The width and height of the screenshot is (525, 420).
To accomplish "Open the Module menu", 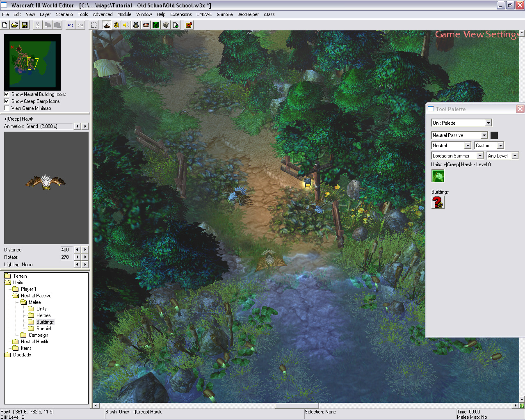I will coord(124,14).
